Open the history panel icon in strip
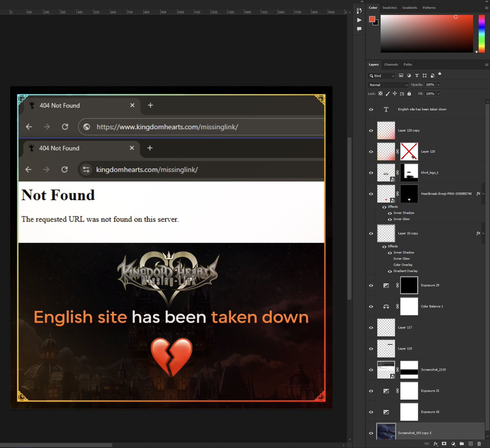Image resolution: width=490 pixels, height=448 pixels. pos(359,11)
